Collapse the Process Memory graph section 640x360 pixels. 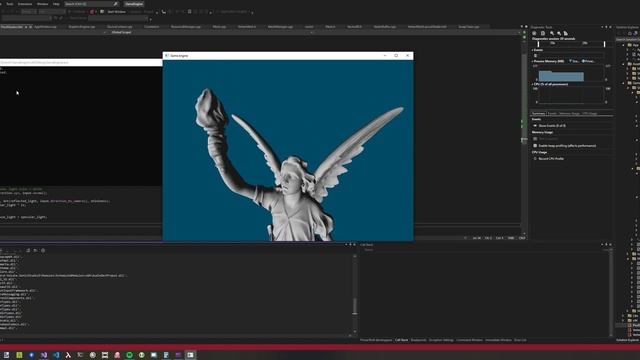(x=533, y=61)
